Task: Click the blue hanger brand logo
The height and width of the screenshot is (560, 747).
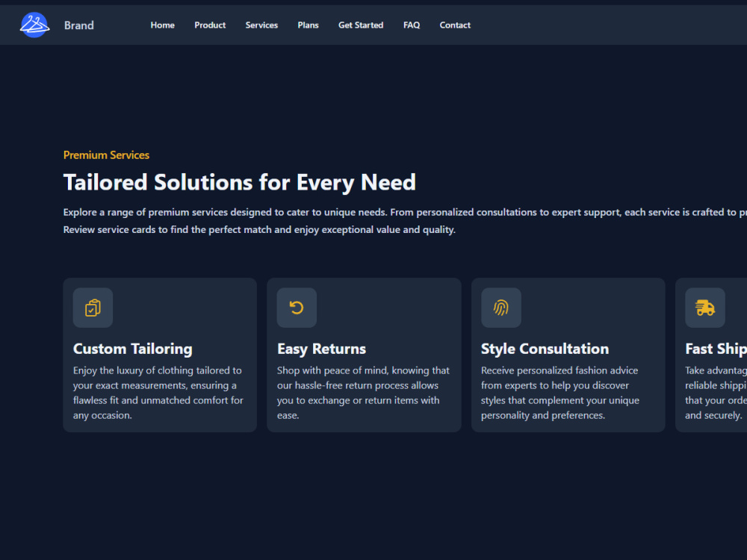Action: (34, 25)
